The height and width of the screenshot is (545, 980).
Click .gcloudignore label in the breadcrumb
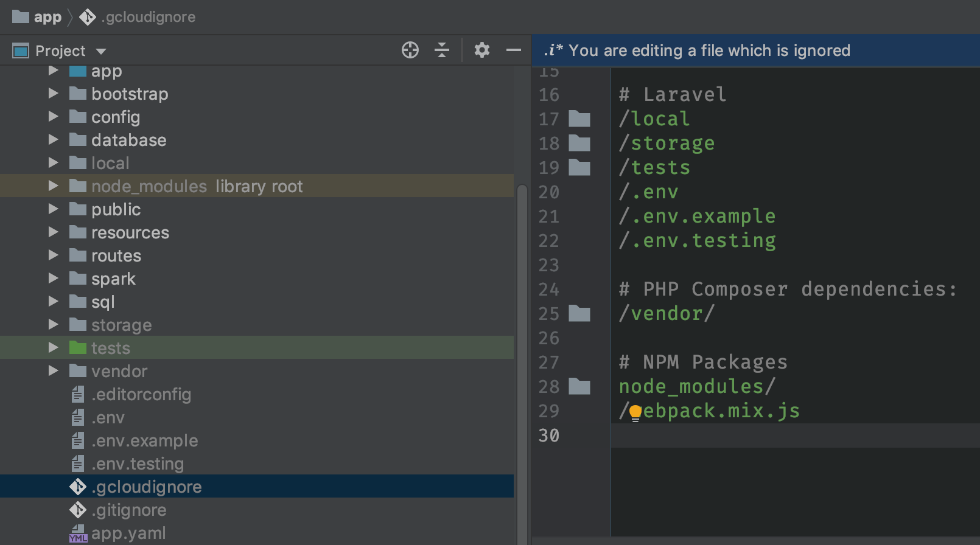click(x=149, y=17)
